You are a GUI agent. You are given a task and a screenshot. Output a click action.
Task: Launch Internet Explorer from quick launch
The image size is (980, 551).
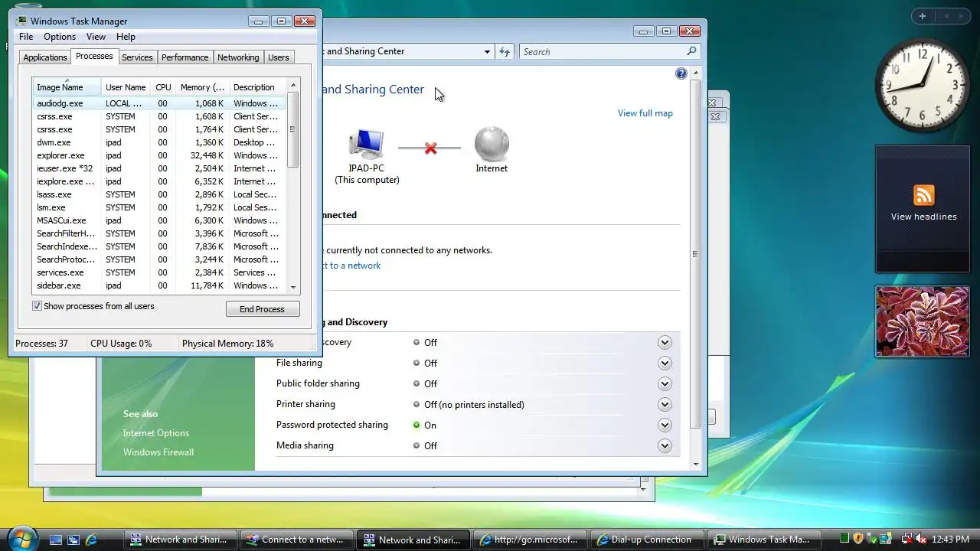point(91,540)
